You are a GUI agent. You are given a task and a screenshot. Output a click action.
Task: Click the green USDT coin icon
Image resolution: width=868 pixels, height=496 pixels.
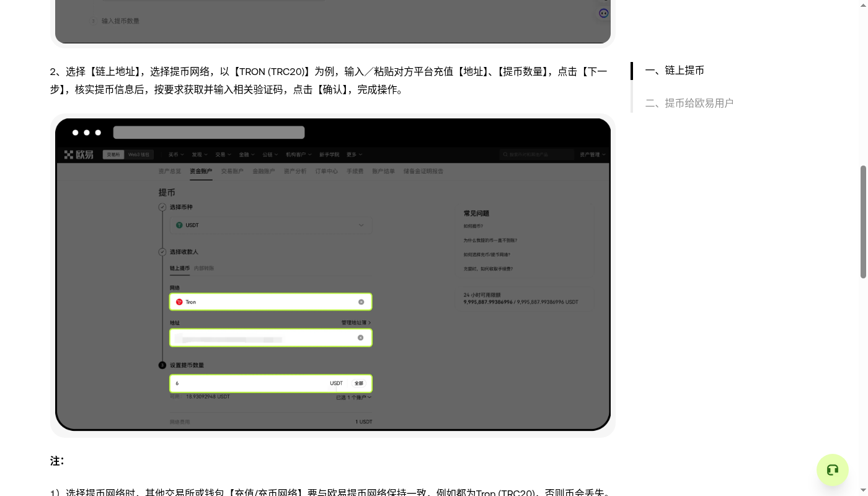tap(180, 225)
